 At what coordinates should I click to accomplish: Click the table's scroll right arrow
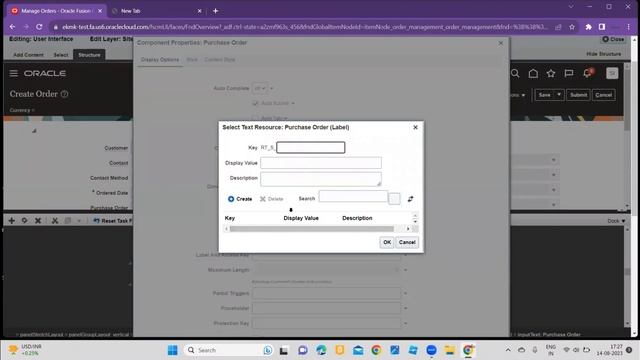[408, 229]
